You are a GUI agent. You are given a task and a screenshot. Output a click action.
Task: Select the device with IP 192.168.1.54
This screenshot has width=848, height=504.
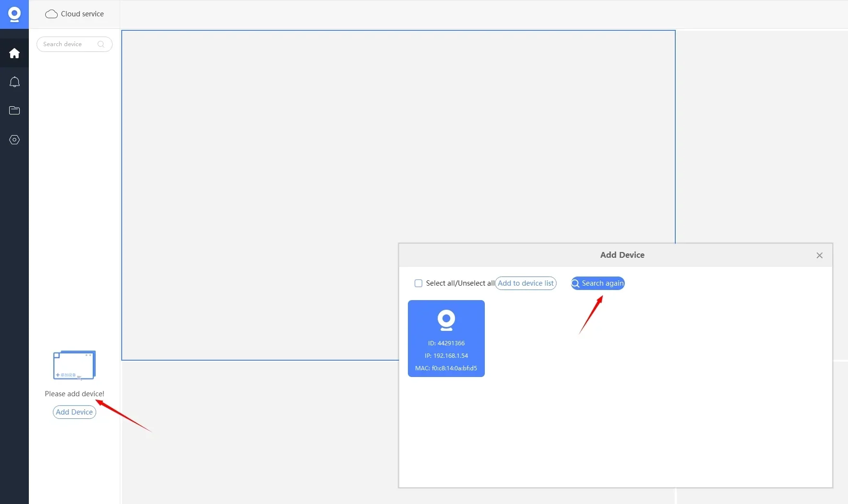point(446,356)
